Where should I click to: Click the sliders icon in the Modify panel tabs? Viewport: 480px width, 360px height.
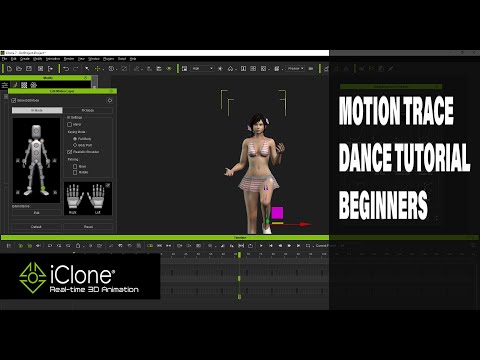click(x=4, y=85)
